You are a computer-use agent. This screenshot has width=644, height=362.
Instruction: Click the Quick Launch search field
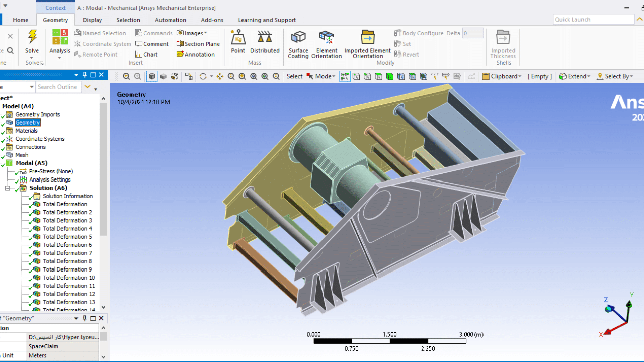tap(594, 19)
